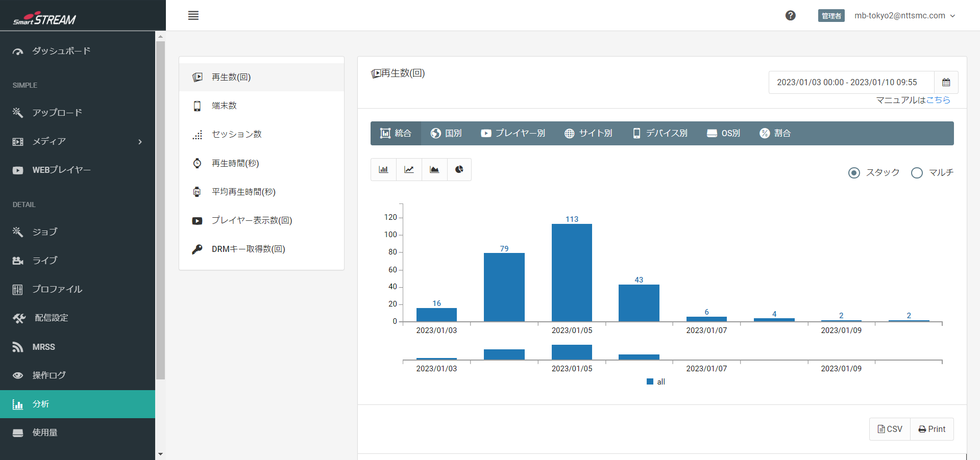This screenshot has width=980, height=460.
Task: Switch to サイト別 tab
Action: coord(589,133)
